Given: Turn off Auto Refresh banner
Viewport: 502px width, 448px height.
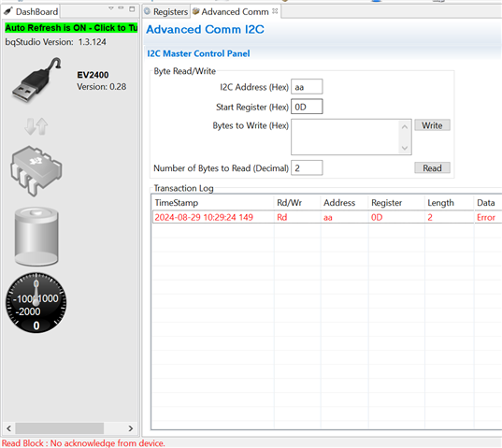Looking at the screenshot, I should tap(71, 28).
